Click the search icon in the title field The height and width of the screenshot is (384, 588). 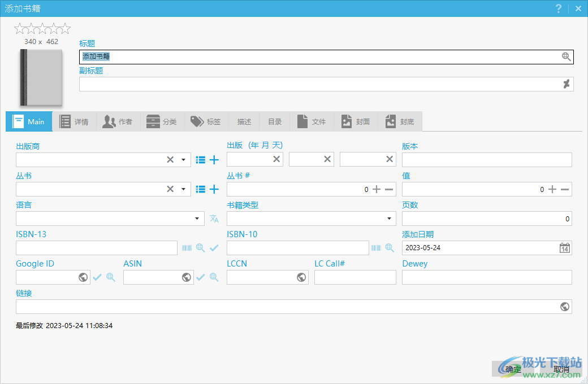pos(567,56)
